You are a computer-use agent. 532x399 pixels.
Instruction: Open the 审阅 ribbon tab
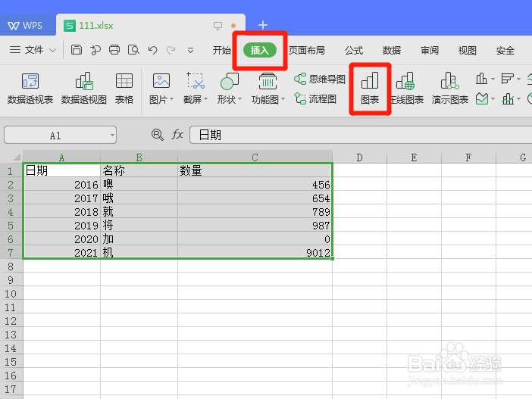(430, 51)
